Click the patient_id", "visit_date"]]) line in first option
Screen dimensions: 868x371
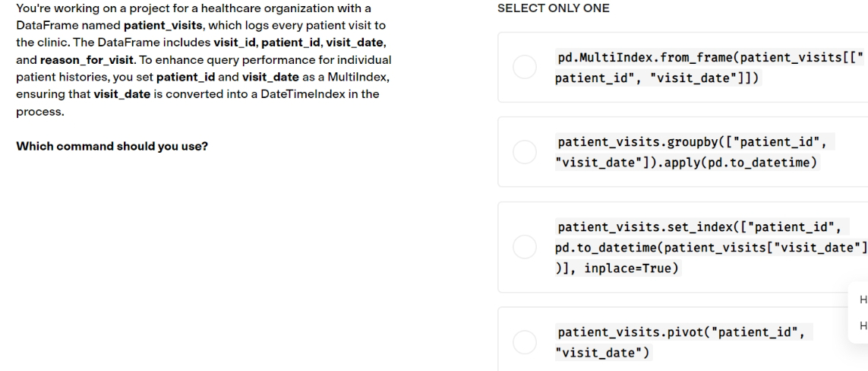coord(658,78)
